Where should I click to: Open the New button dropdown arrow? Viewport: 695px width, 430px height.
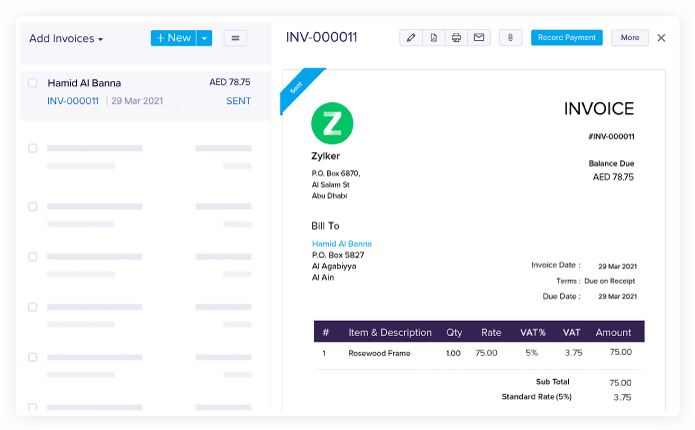point(204,38)
